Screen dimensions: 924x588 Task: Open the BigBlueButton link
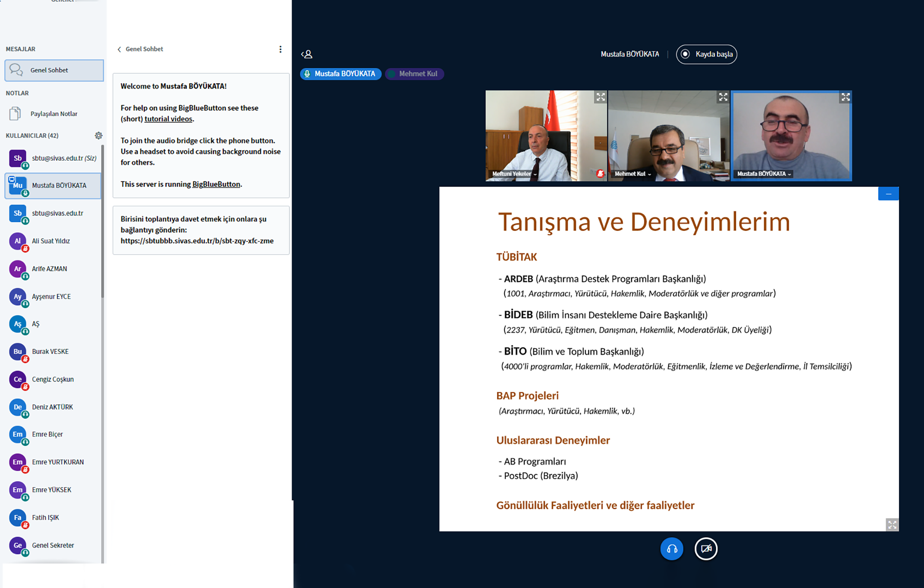point(216,184)
